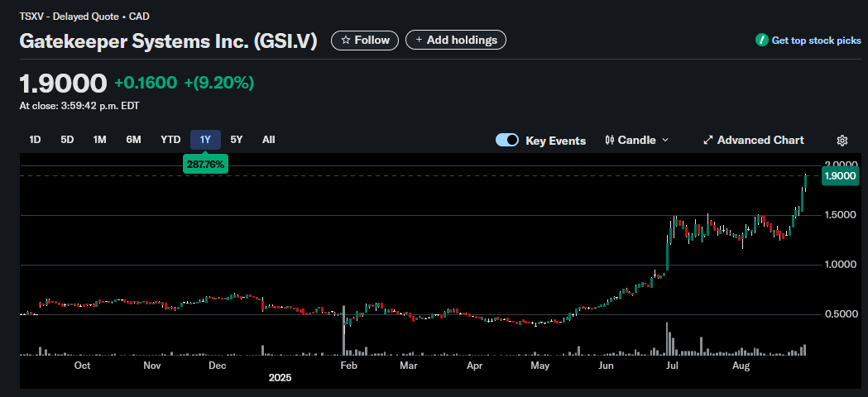The height and width of the screenshot is (397, 868).
Task: Select the 1Y time range
Action: click(205, 140)
